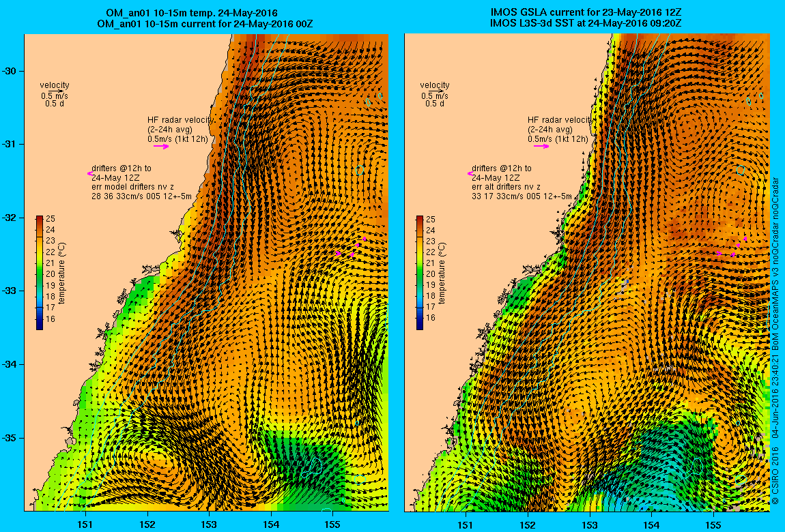Click the colorbar value '18' in right panel
This screenshot has height=532, width=785.
pos(431,296)
